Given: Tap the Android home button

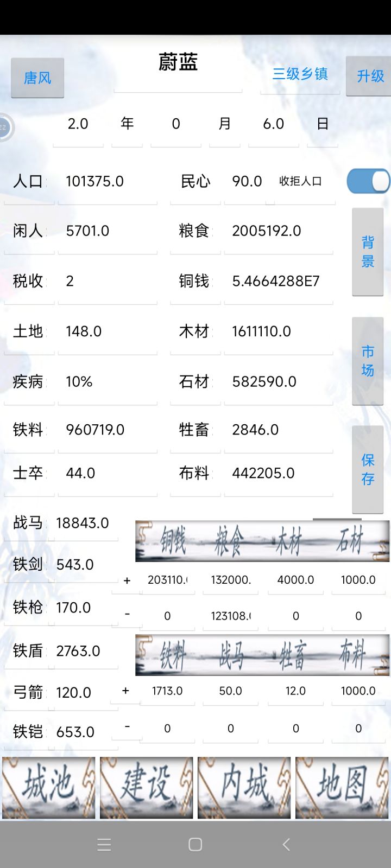Looking at the screenshot, I should tap(195, 845).
